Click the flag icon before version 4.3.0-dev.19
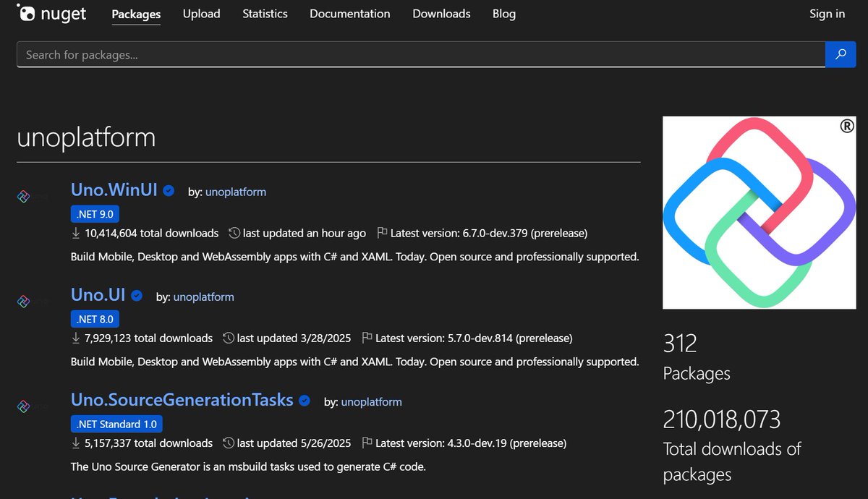This screenshot has width=868, height=499. coord(367,443)
